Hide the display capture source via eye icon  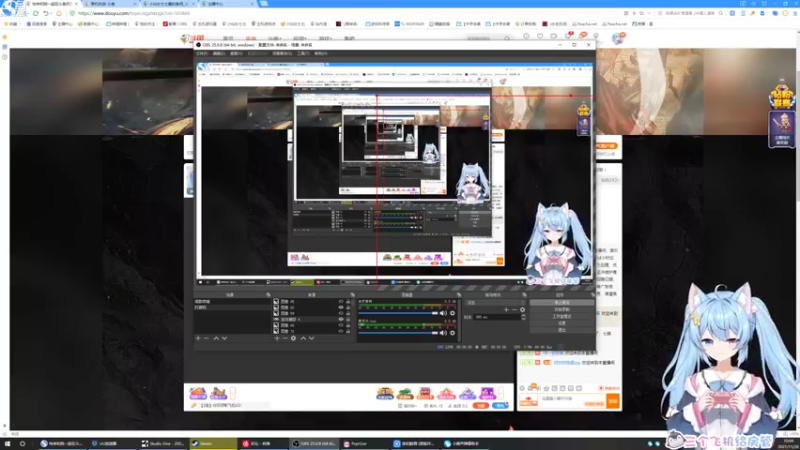341,319
